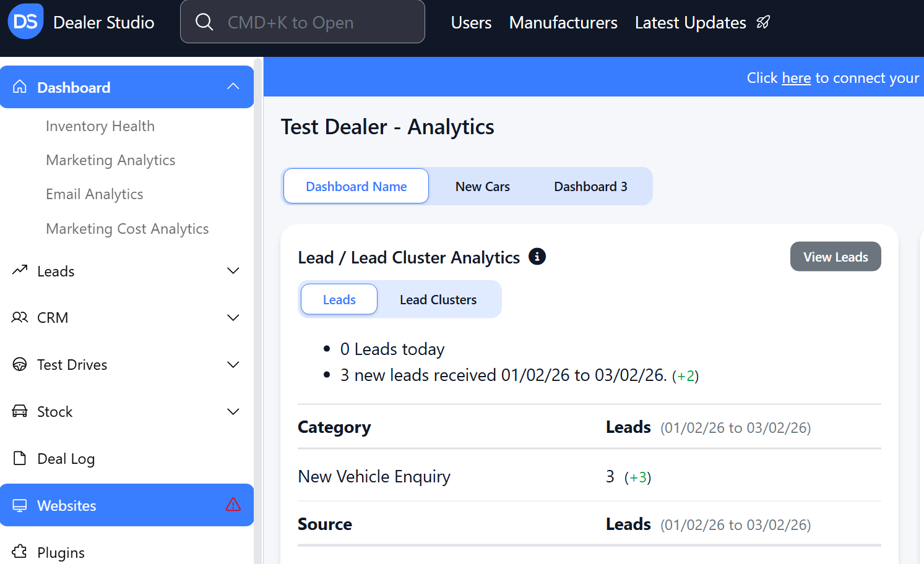
Task: Click the red warning triangle on Websites
Action: tap(233, 505)
